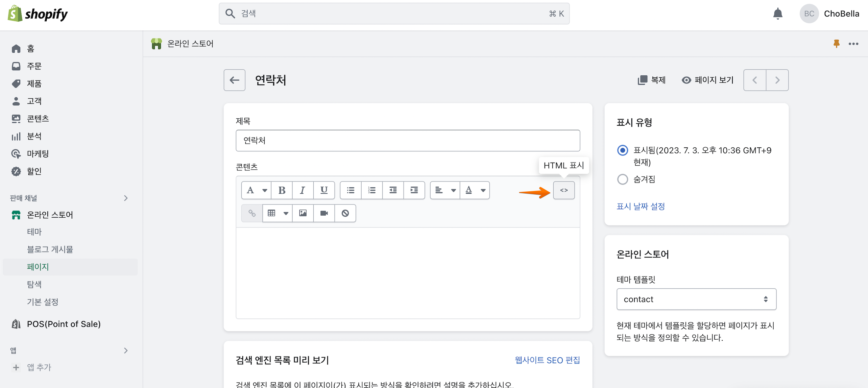This screenshot has width=868, height=388.
Task: Open the 블로그 게시물 sidebar item
Action: coord(50,249)
